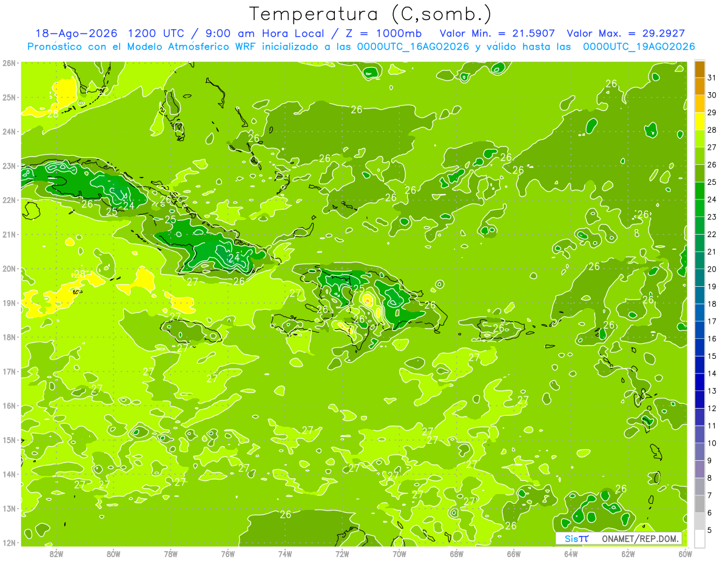Click the "21N" latitude axis label
728x562 pixels.
point(10,234)
